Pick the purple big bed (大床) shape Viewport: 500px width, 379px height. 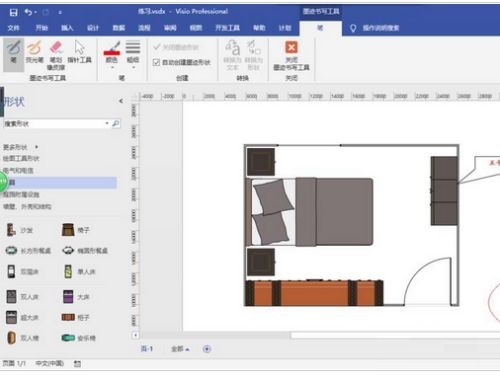click(76, 297)
